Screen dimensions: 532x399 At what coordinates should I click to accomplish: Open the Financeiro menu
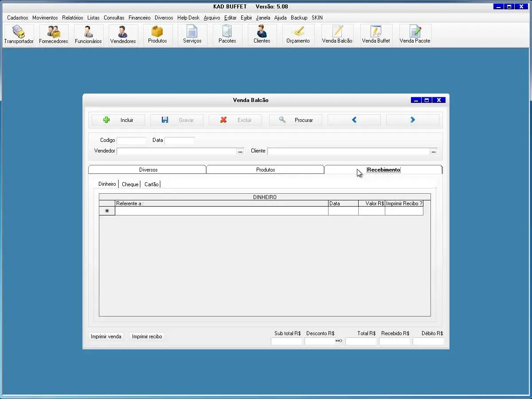coord(140,18)
